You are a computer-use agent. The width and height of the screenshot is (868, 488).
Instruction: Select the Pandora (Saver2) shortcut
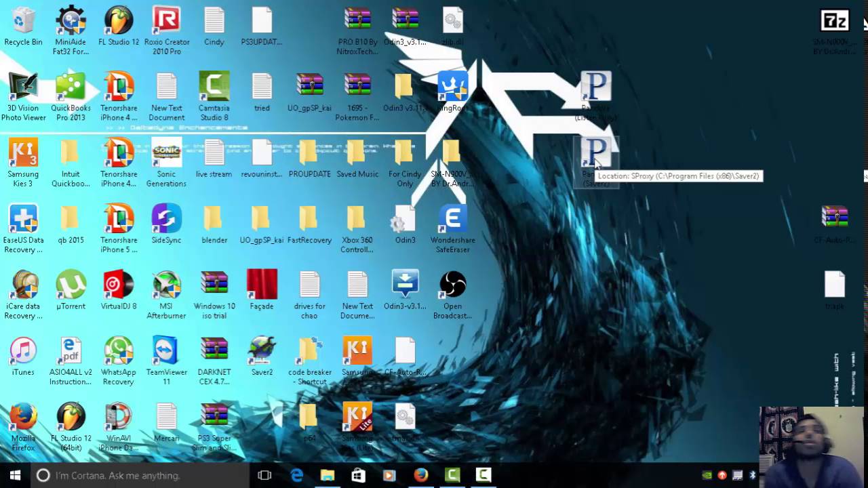(596, 161)
